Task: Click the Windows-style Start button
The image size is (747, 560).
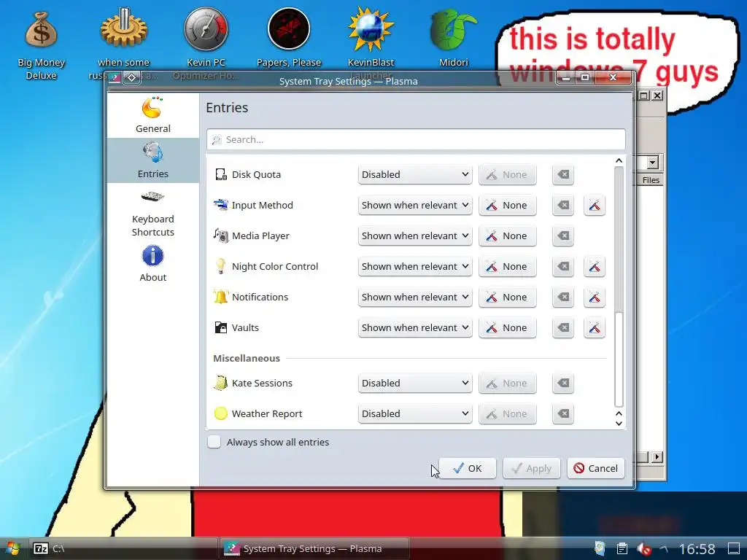Action: [x=12, y=548]
